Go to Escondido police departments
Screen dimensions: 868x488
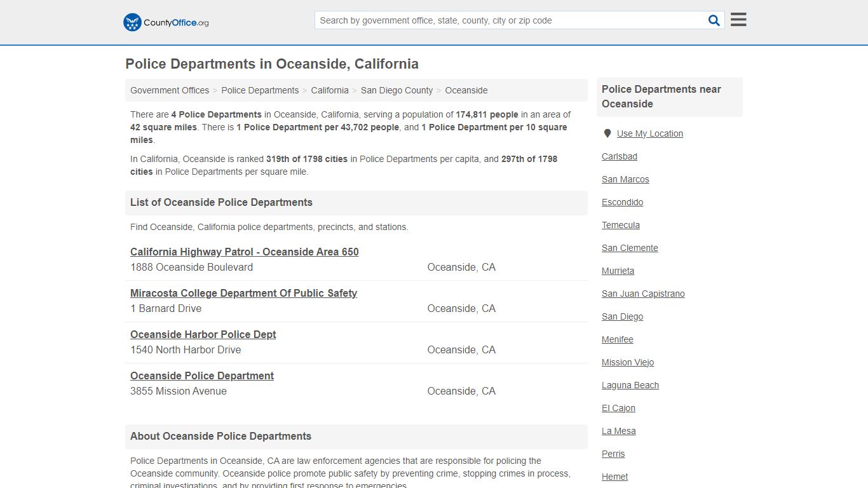click(x=623, y=202)
